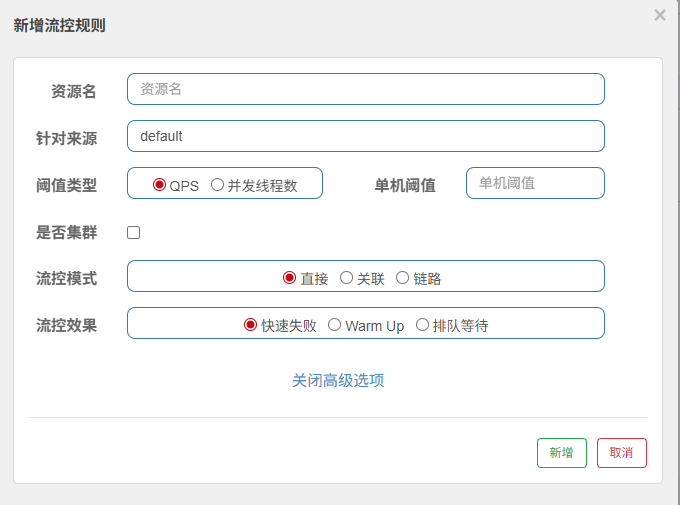Click the 流控效果 field label
This screenshot has width=680, height=505.
pyautogui.click(x=66, y=325)
